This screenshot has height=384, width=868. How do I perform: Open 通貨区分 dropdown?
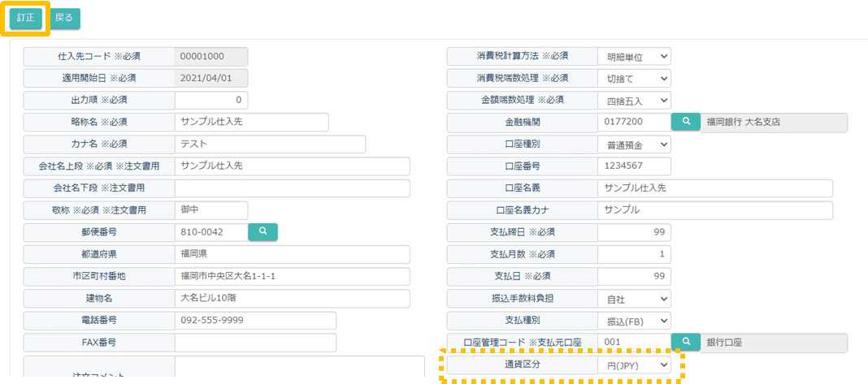[635, 365]
